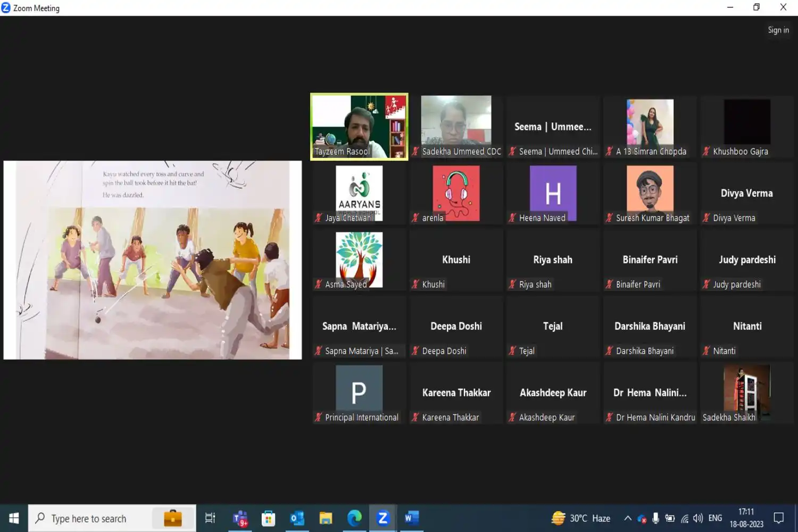Launch Outlook from the taskbar
Image resolution: width=798 pixels, height=532 pixels.
pos(297,518)
